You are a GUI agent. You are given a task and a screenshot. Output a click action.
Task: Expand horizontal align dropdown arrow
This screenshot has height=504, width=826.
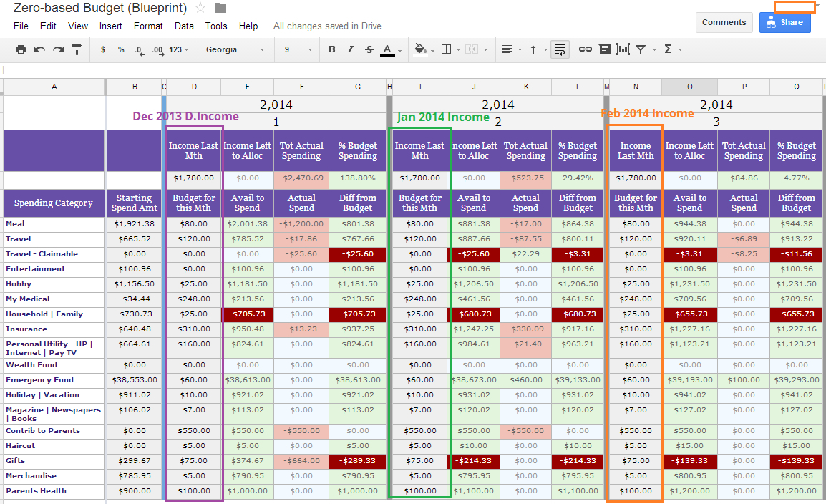tap(520, 50)
